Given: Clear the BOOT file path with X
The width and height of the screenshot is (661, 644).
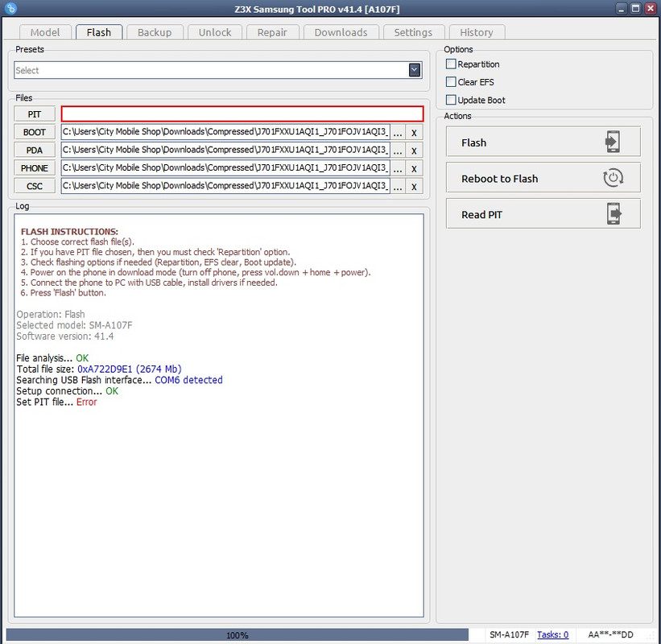Looking at the screenshot, I should point(414,132).
